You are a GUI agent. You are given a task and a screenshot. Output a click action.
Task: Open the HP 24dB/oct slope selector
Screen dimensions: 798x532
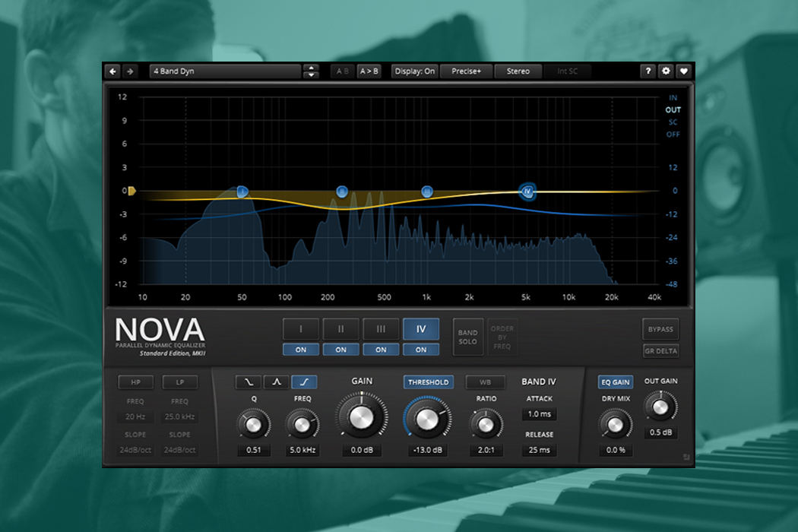click(135, 450)
